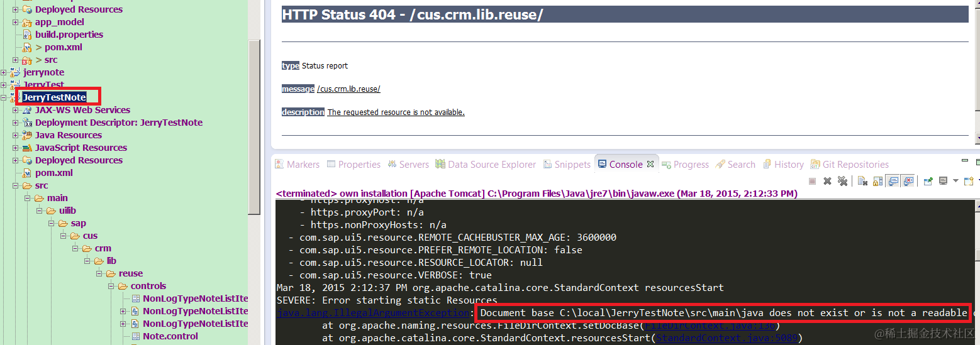Collapse the reuse folder
980x345 pixels.
[99, 273]
